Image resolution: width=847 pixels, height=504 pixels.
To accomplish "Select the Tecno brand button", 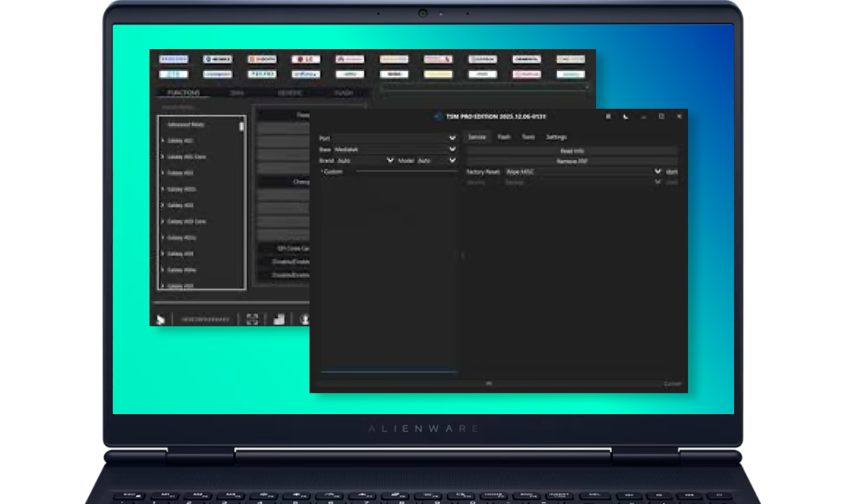I will pos(262,74).
